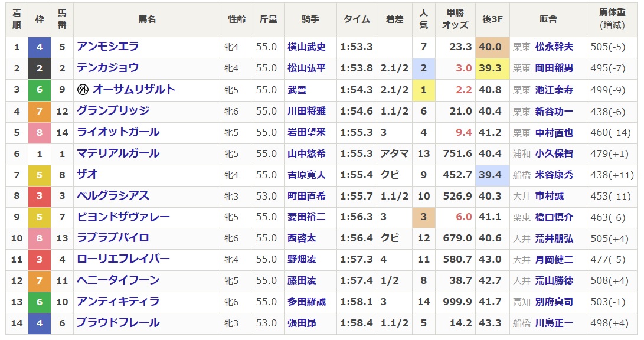The image size is (644, 340).
Task: Open マテリアルガール horse details
Action: pos(118,153)
